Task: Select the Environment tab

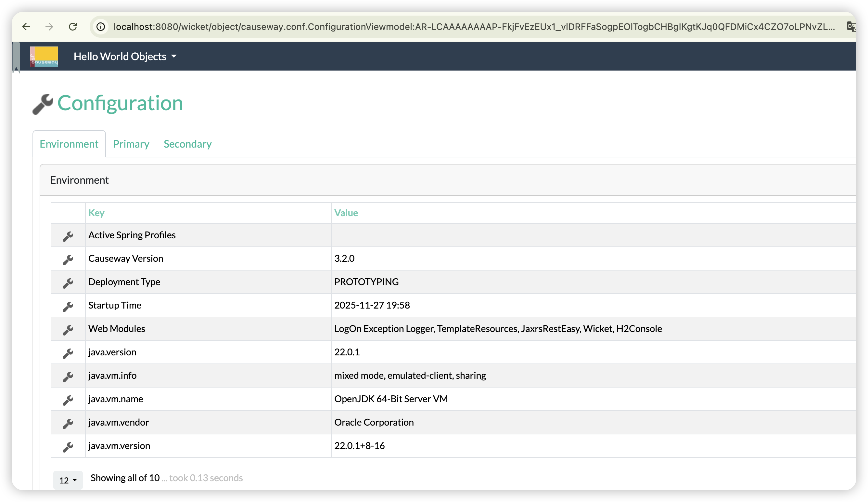Action: coord(69,144)
